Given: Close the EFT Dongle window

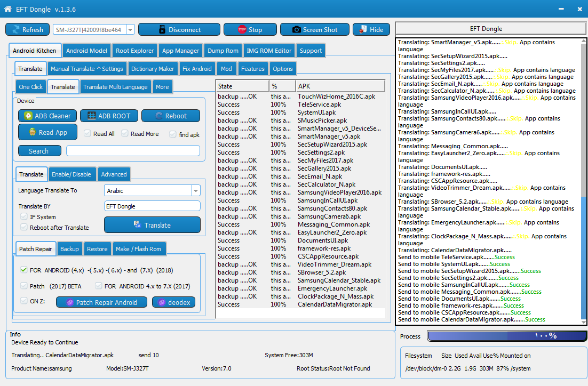Looking at the screenshot, I should pyautogui.click(x=580, y=9).
